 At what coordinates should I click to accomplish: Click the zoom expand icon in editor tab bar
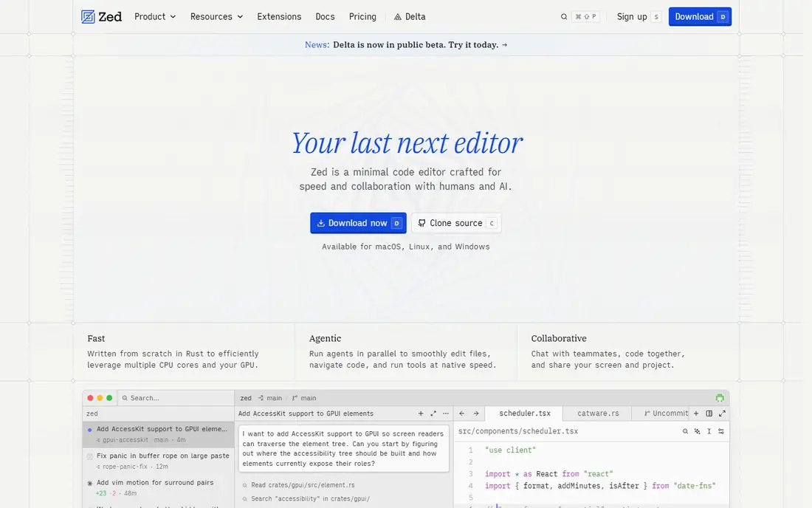pos(722,413)
